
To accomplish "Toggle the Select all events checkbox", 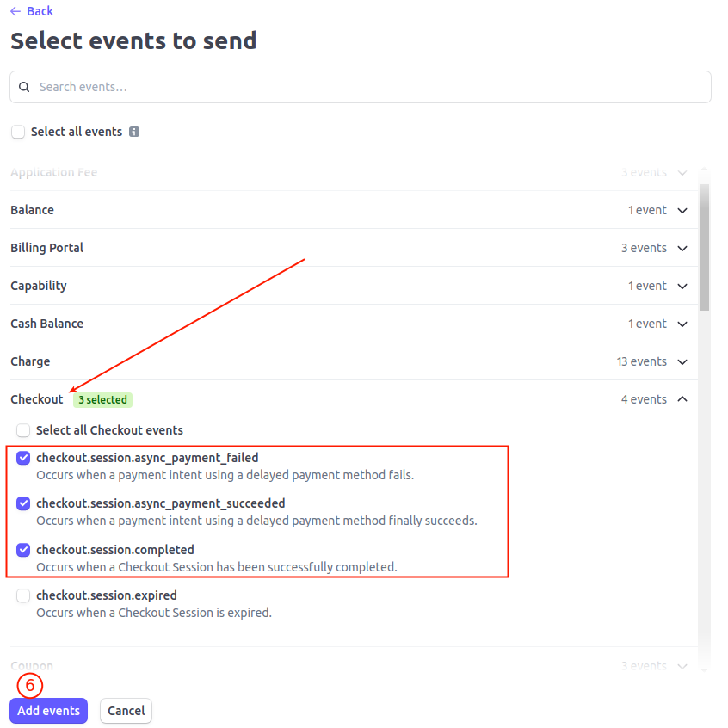I will [x=18, y=132].
